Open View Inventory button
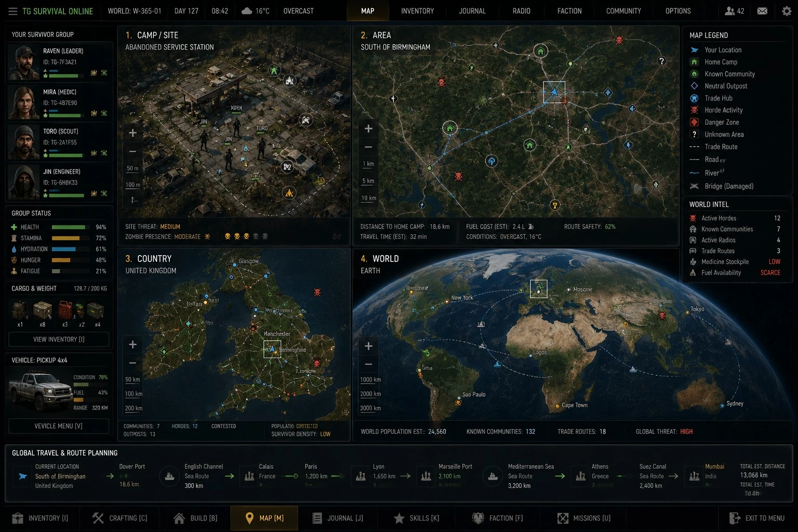 coord(59,339)
